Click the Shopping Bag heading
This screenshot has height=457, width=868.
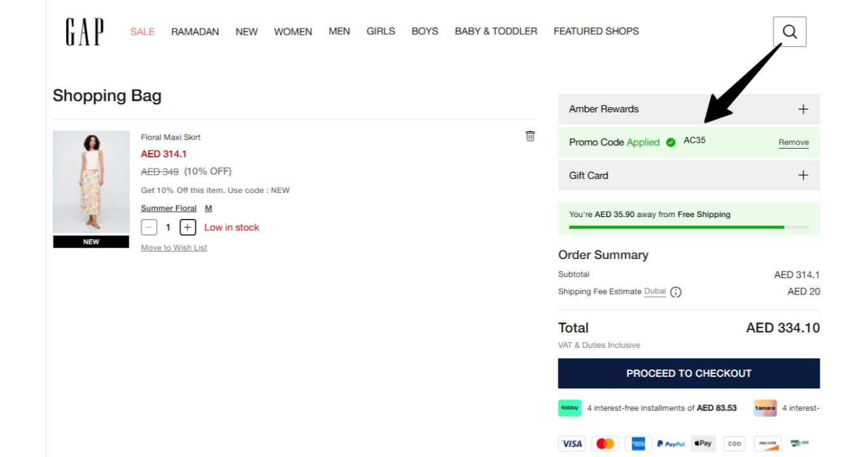click(x=107, y=96)
